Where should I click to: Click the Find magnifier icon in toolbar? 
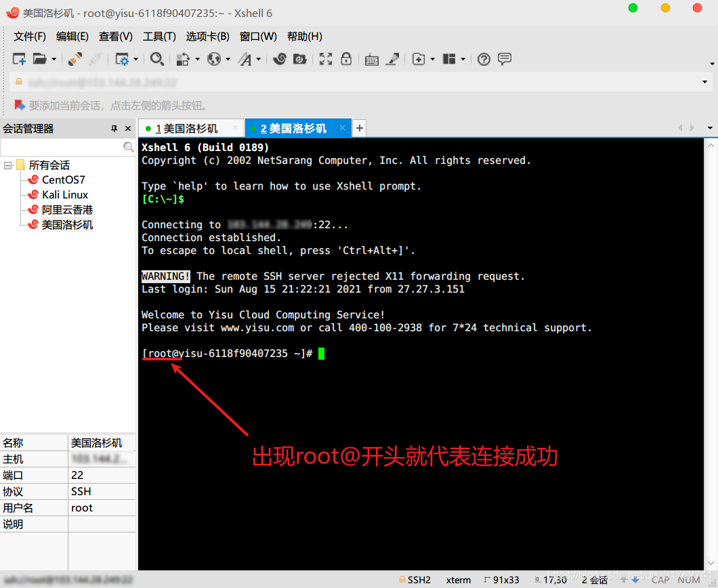(x=156, y=59)
